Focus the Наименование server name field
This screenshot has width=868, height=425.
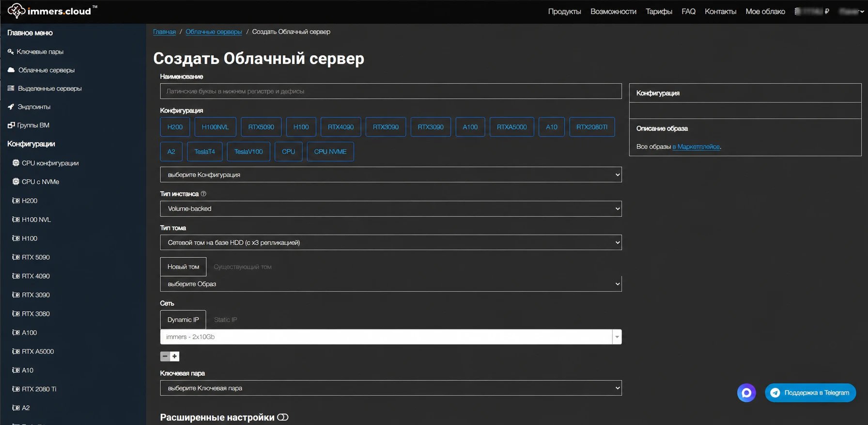click(391, 91)
